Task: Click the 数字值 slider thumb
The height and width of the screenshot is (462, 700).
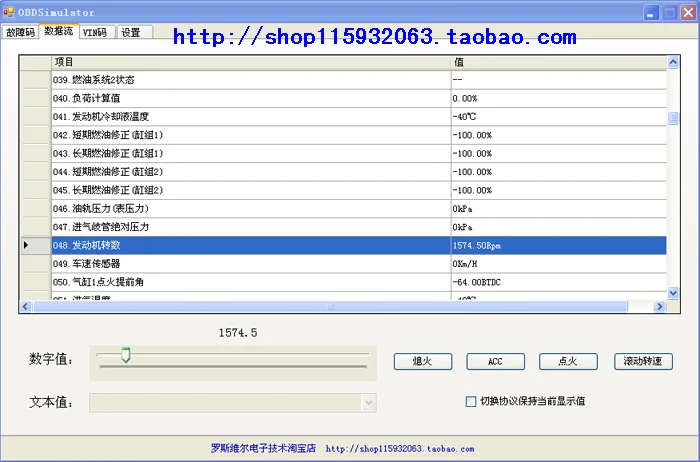Action: [x=126, y=355]
